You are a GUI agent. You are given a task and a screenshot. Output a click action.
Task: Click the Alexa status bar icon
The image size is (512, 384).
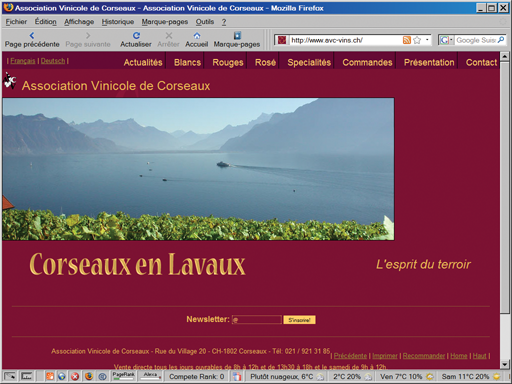coord(150,376)
